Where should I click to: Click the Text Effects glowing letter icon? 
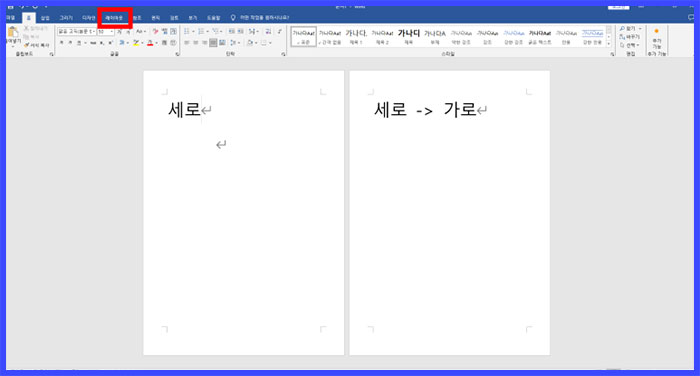[x=121, y=43]
